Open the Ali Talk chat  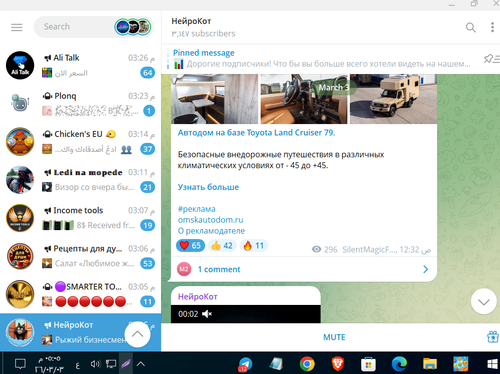[x=80, y=65]
